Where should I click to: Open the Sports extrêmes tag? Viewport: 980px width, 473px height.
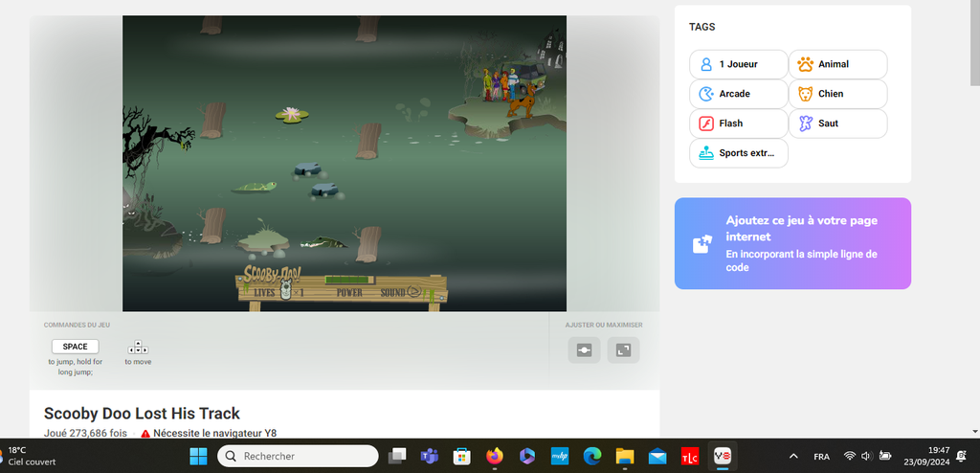[x=738, y=153]
